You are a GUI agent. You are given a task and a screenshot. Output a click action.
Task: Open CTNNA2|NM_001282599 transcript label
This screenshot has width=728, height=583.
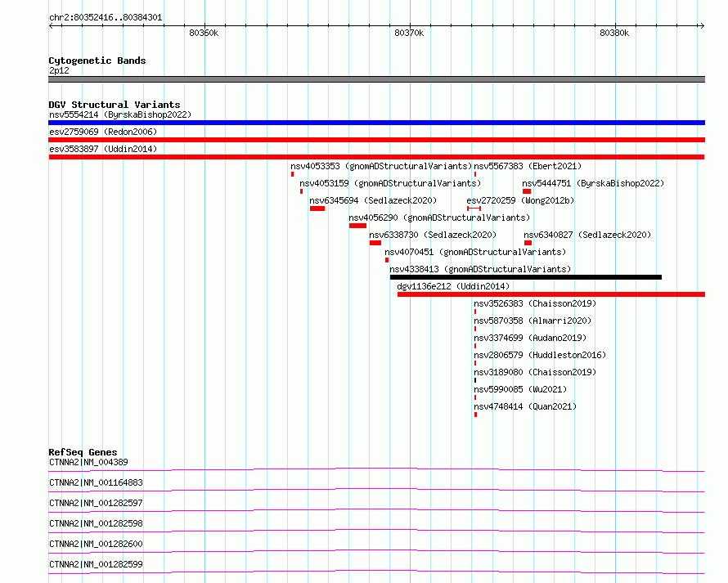point(96,564)
